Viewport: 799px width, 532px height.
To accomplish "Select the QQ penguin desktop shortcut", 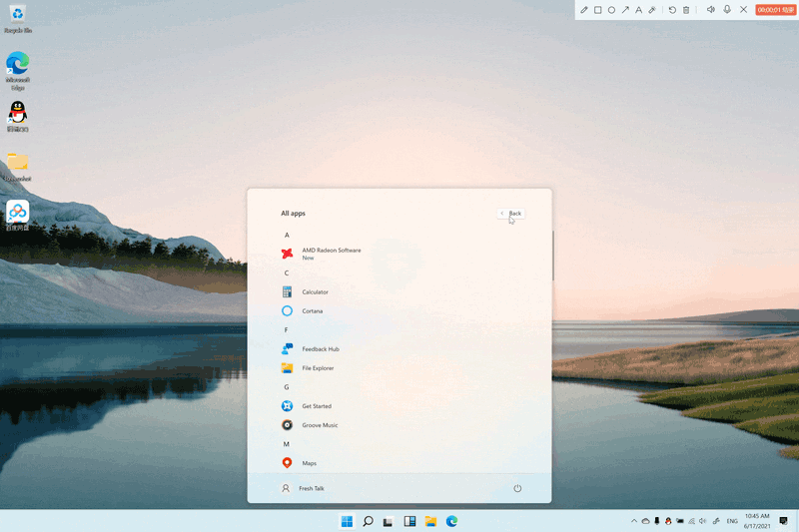I will click(x=18, y=117).
